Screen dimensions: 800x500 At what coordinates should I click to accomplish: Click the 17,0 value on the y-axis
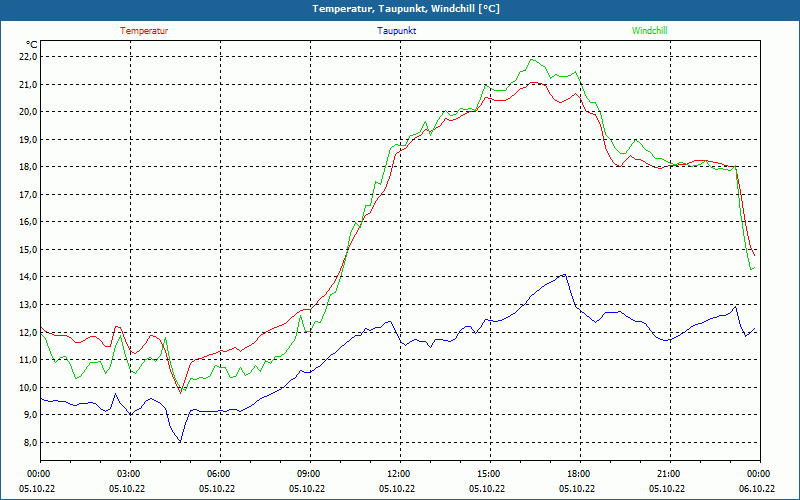28,194
